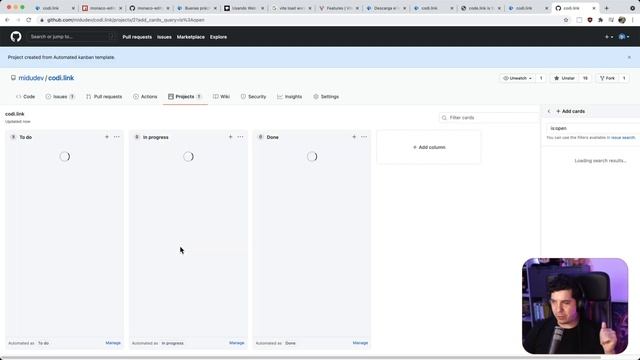This screenshot has width=640, height=360.
Task: Click the webcam video overlay
Action: click(575, 306)
